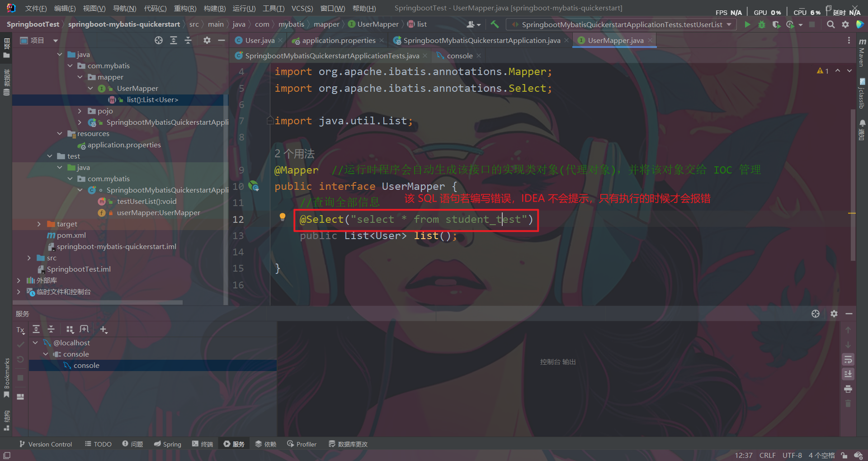
Task: Open Project panel options gear
Action: coord(207,40)
